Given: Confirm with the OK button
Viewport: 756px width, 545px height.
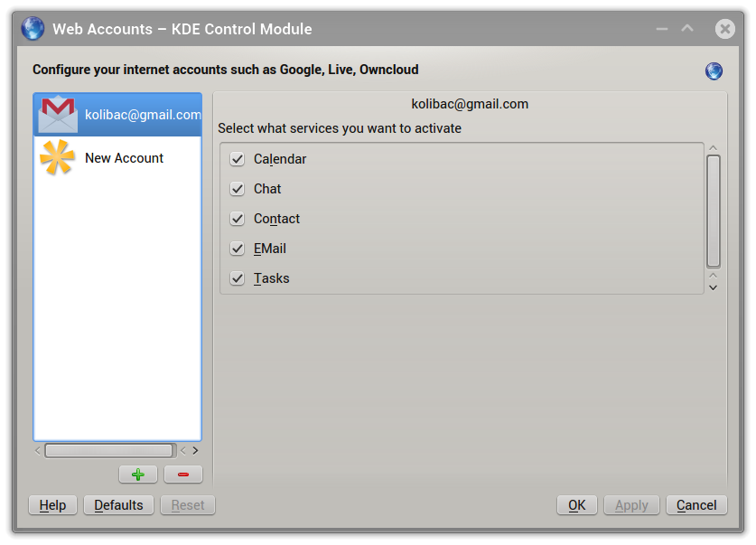Looking at the screenshot, I should point(576,505).
